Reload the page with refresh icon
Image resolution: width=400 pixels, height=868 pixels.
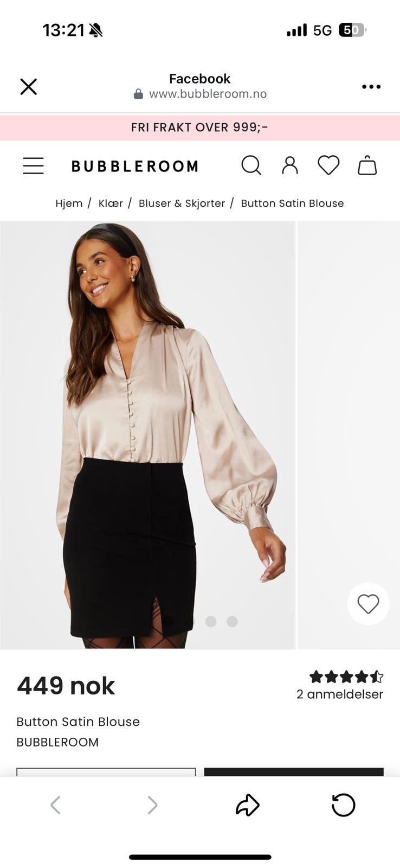[343, 805]
